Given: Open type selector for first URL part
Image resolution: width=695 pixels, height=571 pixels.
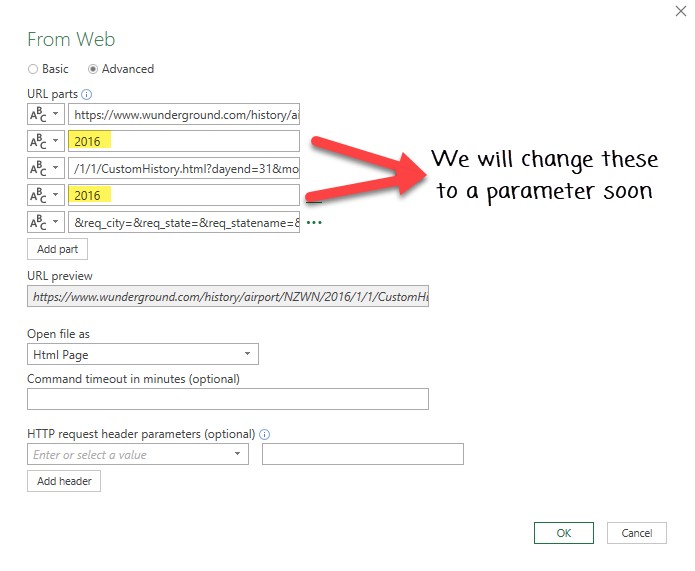Looking at the screenshot, I should [x=45, y=115].
